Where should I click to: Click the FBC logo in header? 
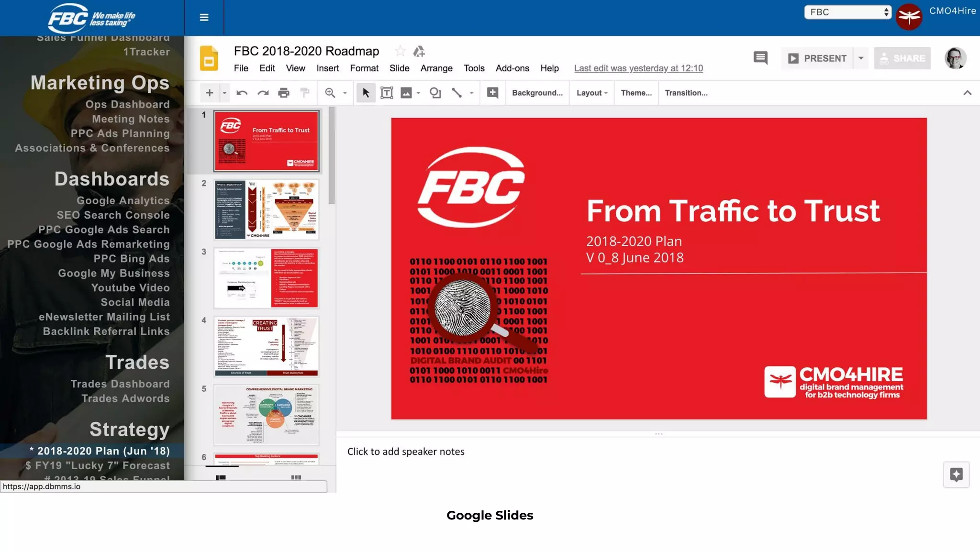click(x=91, y=19)
